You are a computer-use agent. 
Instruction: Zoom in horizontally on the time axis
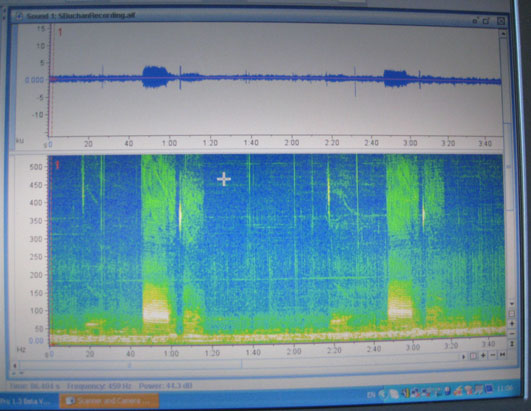click(483, 355)
